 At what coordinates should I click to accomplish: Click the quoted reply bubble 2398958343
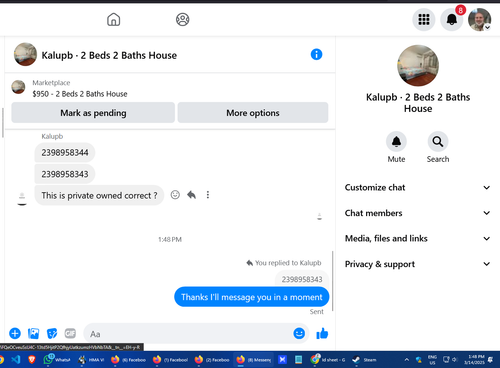(302, 279)
